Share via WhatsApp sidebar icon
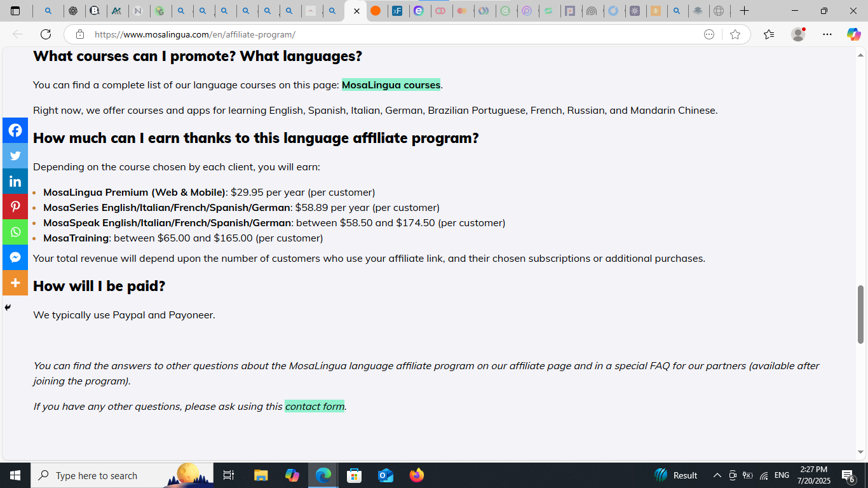Image resolution: width=868 pixels, height=488 pixels. (15, 232)
